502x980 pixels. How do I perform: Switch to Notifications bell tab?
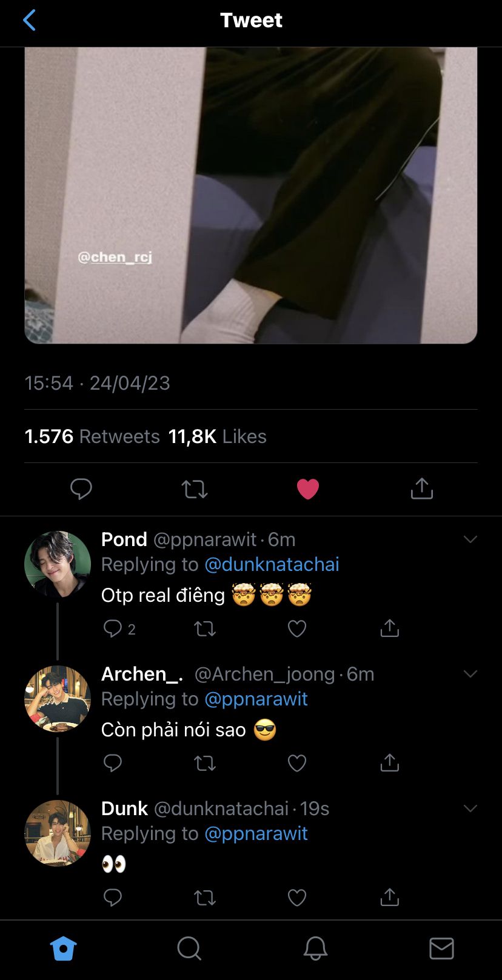click(315, 948)
